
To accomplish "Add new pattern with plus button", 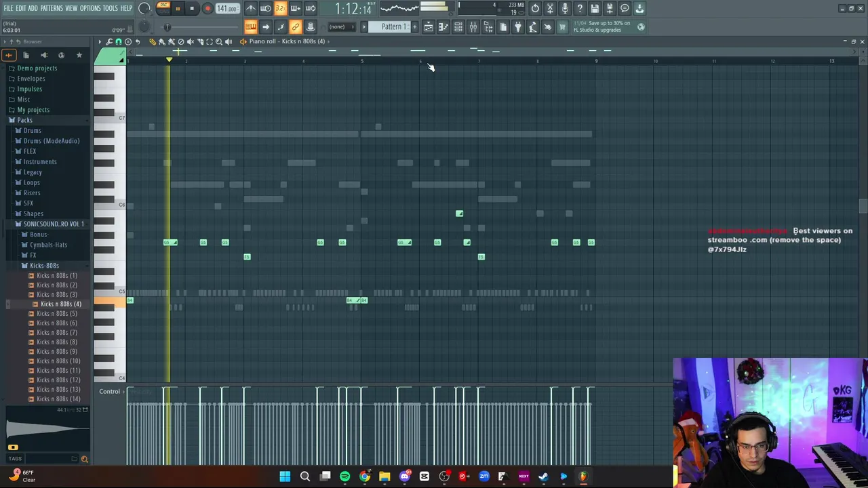I will (415, 27).
